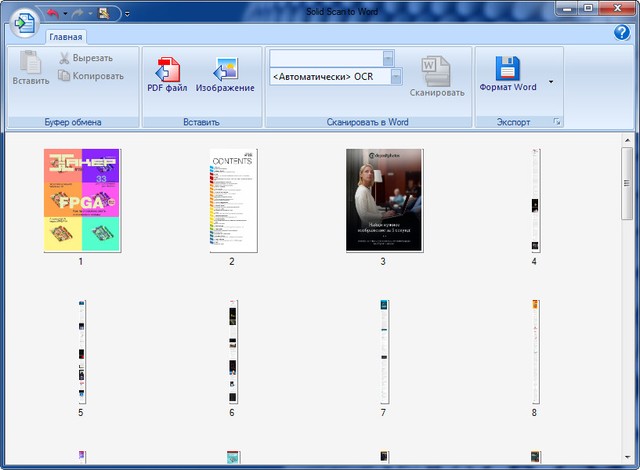The width and height of the screenshot is (640, 470).
Task: Open the application orb menu button
Action: pyautogui.click(x=24, y=24)
